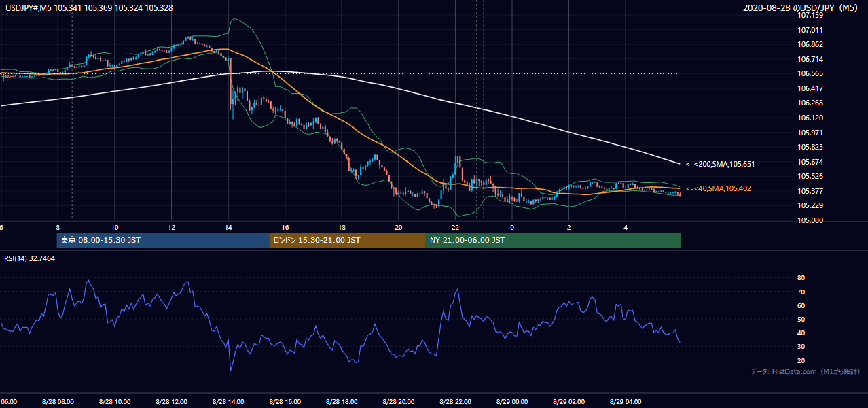Click the 8/28 18:00 time label
868x408 pixels.
(x=342, y=402)
